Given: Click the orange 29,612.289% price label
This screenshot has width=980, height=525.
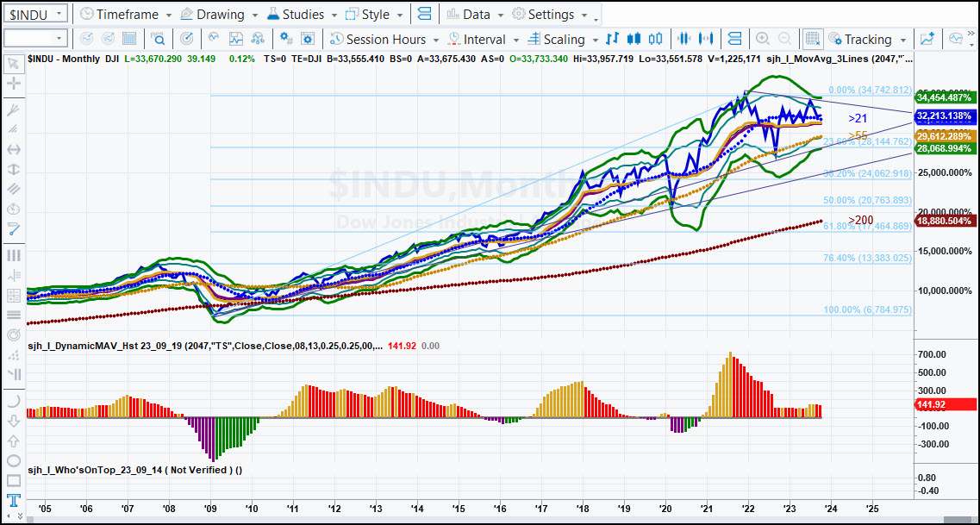Looking at the screenshot, I should (945, 136).
